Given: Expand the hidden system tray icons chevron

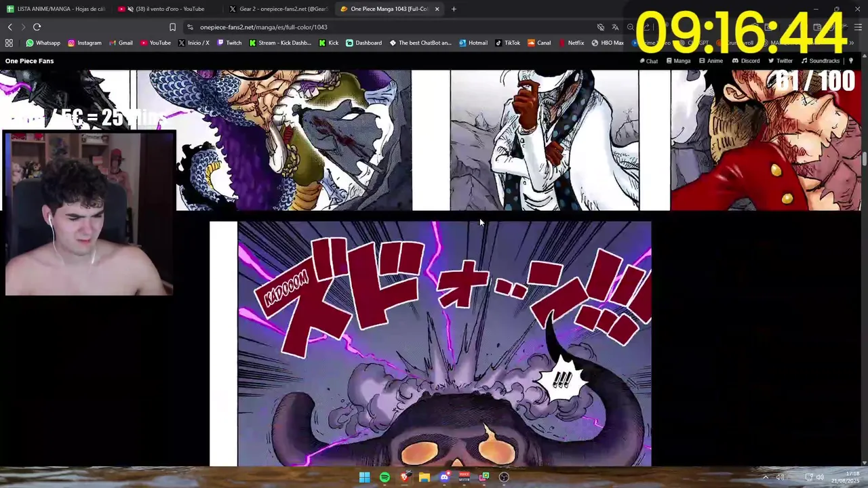Looking at the screenshot, I should coord(766,477).
